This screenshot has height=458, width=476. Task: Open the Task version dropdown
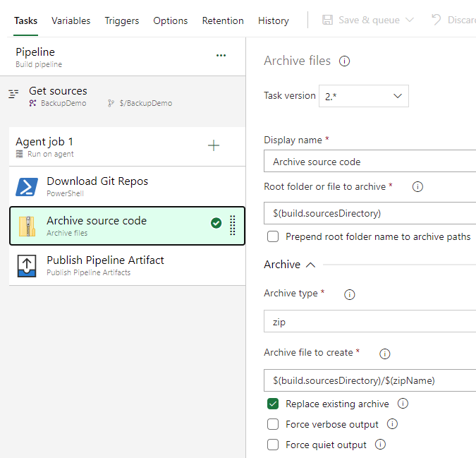coord(364,96)
